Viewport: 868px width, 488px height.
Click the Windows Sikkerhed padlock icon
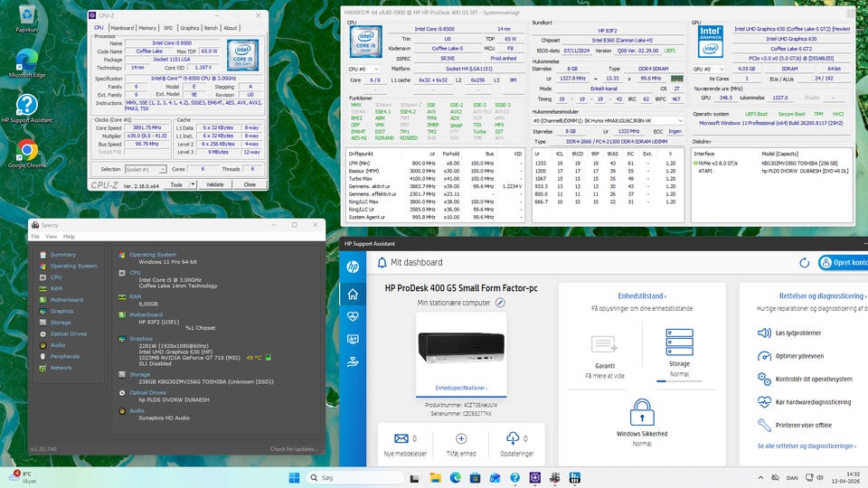tap(642, 412)
